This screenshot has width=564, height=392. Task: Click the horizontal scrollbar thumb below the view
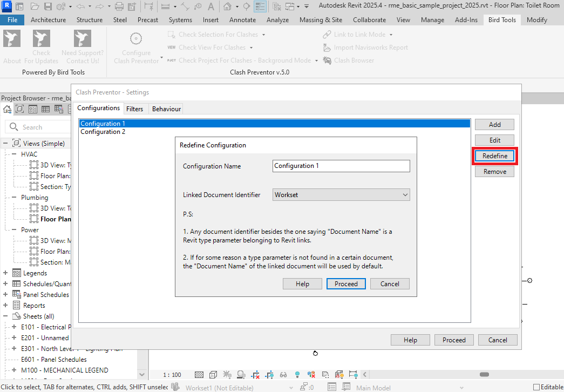(485, 374)
